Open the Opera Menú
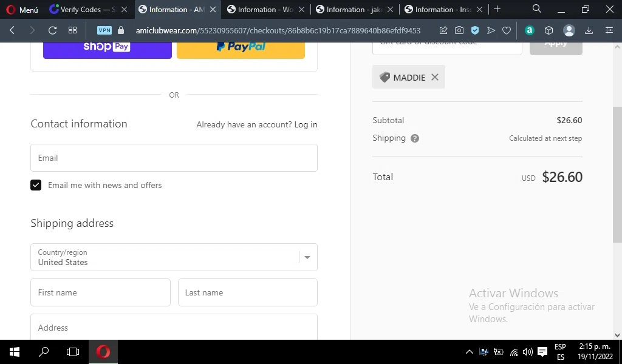This screenshot has width=622, height=364. pyautogui.click(x=22, y=10)
